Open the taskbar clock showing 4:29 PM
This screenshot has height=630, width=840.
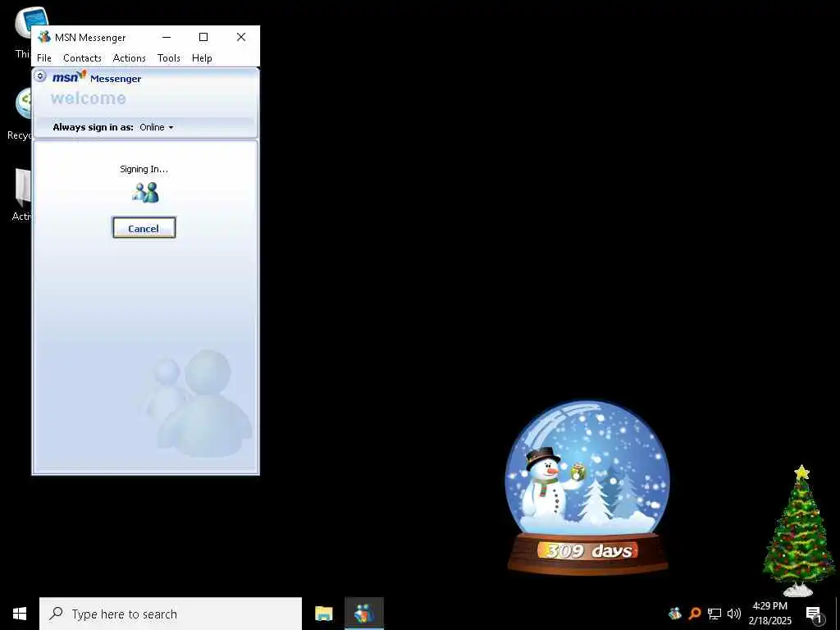769,614
